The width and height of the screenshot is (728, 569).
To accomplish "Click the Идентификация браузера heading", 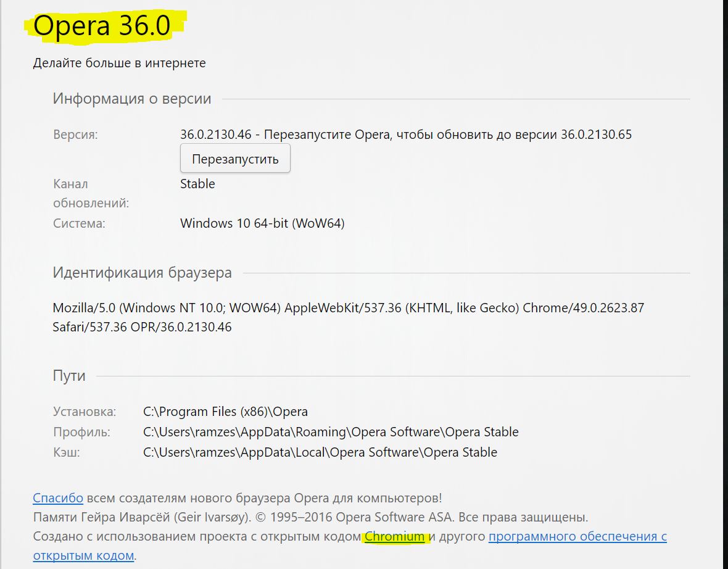I will (x=142, y=273).
